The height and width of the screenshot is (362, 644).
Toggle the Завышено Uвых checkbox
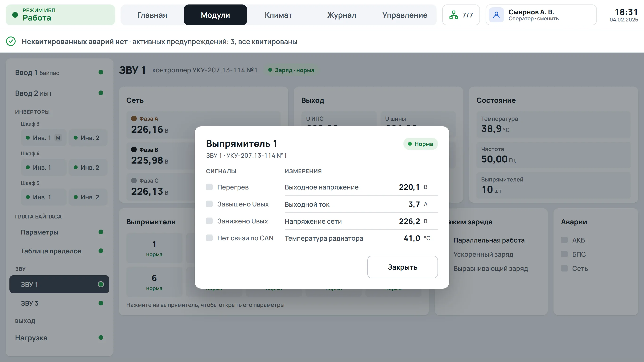[x=209, y=204]
